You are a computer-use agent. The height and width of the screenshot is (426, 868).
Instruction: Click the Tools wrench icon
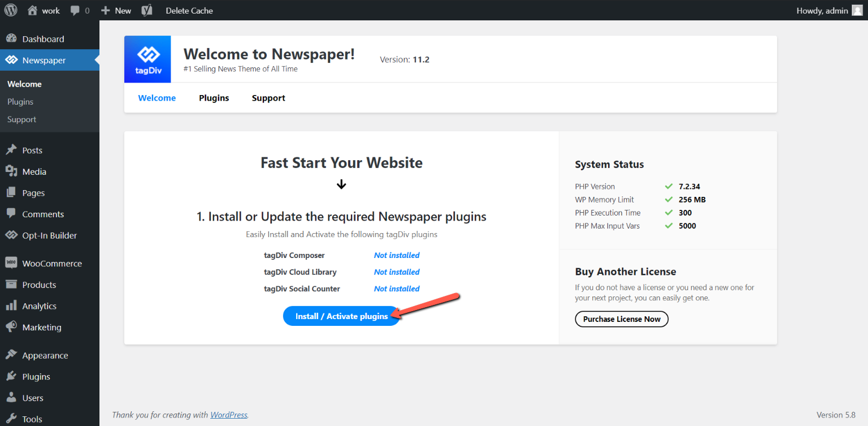point(11,419)
